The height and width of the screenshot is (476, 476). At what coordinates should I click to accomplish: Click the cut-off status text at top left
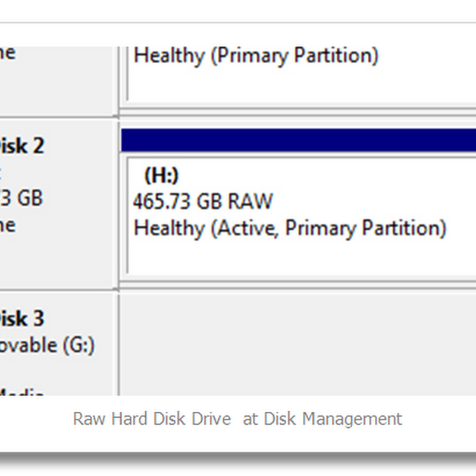click(x=7, y=53)
